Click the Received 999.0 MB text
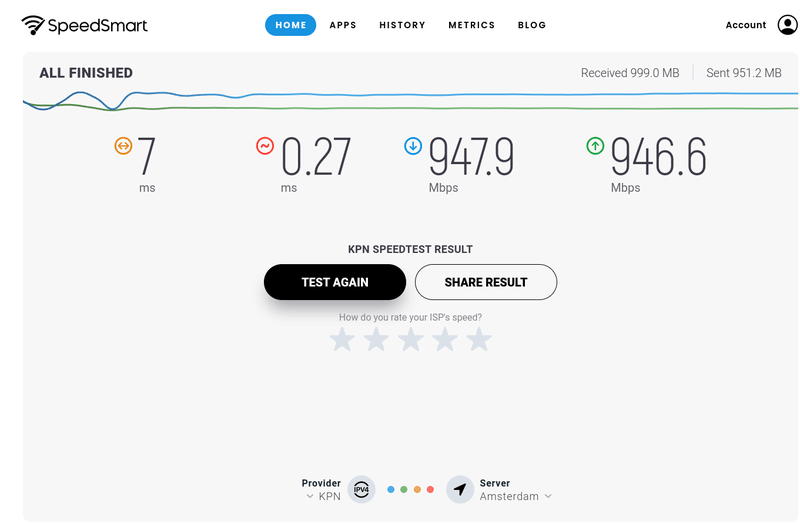Image resolution: width=800 pixels, height=523 pixels. click(630, 73)
